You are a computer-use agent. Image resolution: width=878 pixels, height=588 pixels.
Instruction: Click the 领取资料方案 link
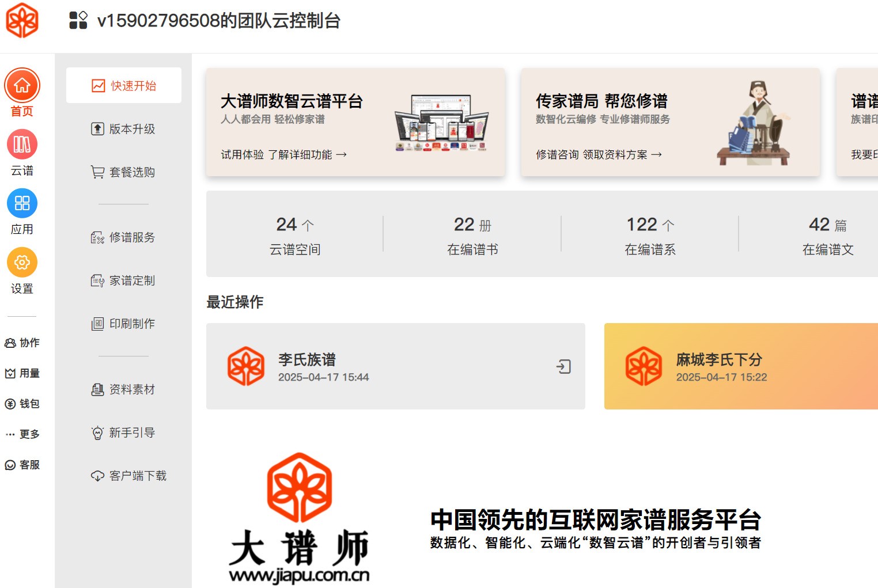[x=618, y=154]
